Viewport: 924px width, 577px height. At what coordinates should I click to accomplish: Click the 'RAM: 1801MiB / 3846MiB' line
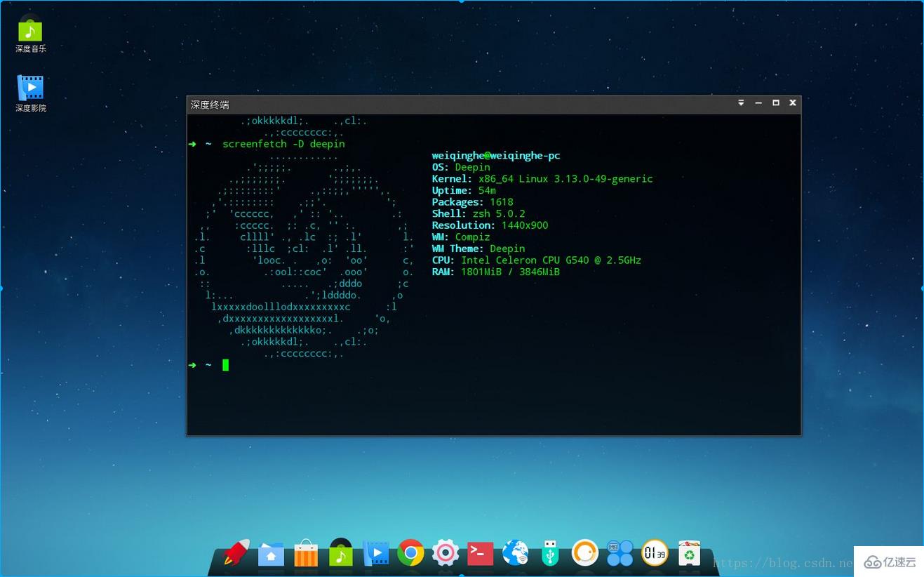tap(496, 272)
